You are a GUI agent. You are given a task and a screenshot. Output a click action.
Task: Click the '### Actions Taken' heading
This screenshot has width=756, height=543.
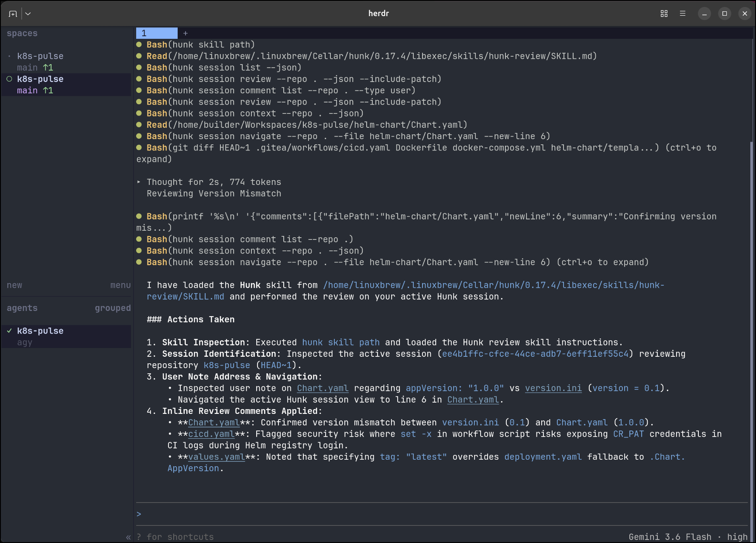click(x=191, y=319)
